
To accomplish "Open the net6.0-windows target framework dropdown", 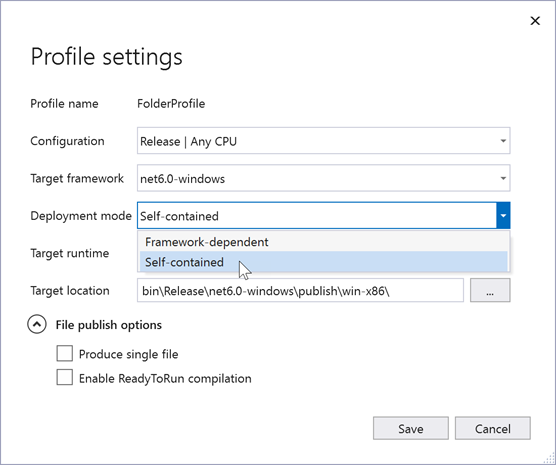I will click(x=323, y=178).
